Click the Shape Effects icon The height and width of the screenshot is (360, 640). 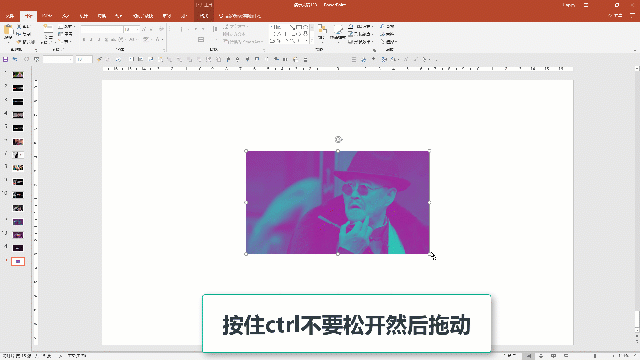pyautogui.click(x=351, y=42)
